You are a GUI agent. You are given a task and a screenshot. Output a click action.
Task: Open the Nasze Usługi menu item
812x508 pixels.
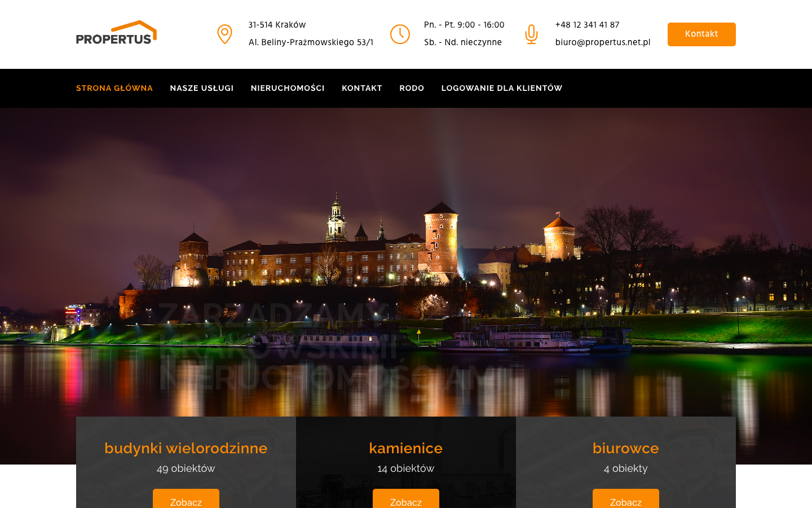(202, 88)
